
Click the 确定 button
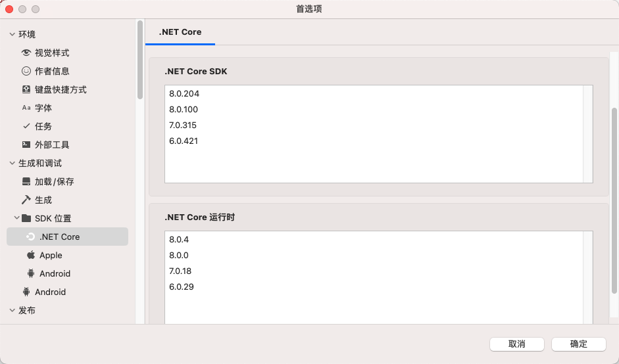pyautogui.click(x=578, y=344)
